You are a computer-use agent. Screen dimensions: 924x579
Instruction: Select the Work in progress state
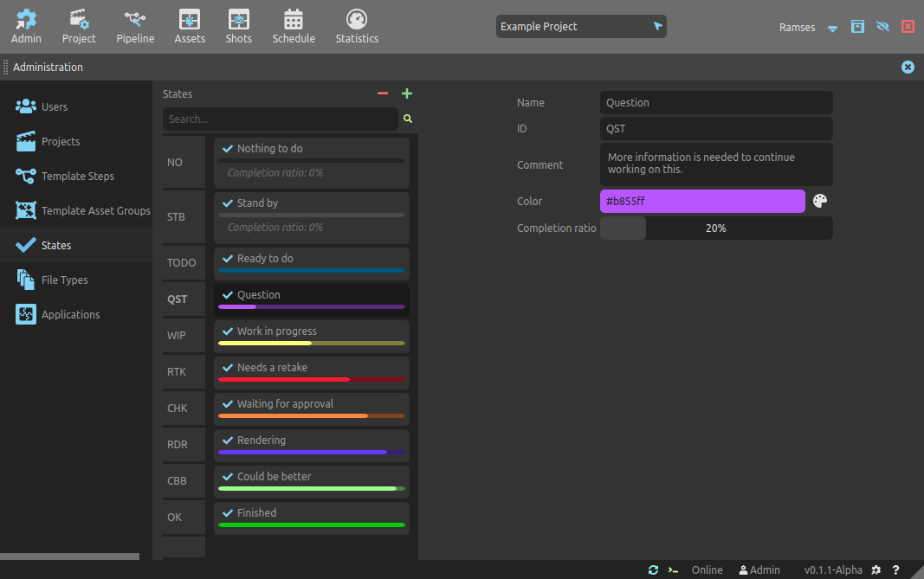tap(311, 336)
